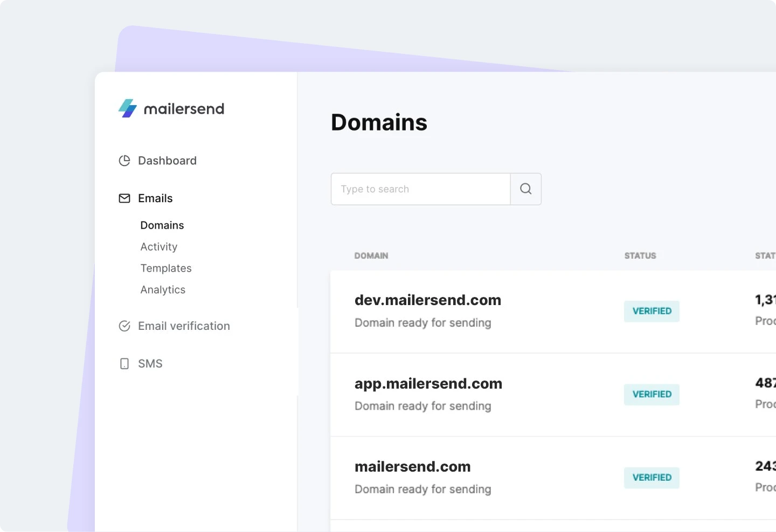The width and height of the screenshot is (776, 532).
Task: Open the Dashboard menu item
Action: pyautogui.click(x=167, y=161)
